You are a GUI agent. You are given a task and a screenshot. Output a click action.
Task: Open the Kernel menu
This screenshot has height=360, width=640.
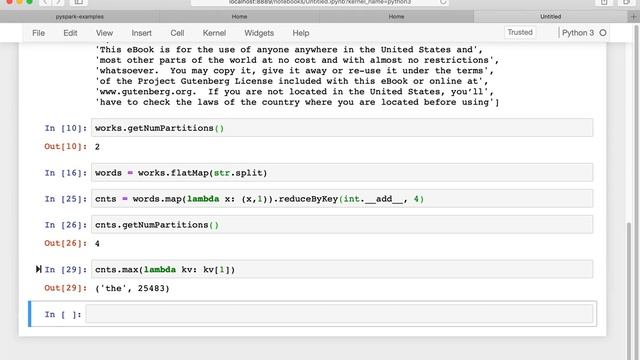(214, 33)
